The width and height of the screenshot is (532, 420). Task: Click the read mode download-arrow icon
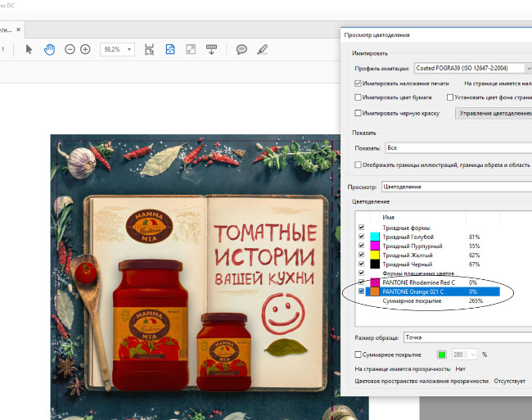(x=211, y=50)
